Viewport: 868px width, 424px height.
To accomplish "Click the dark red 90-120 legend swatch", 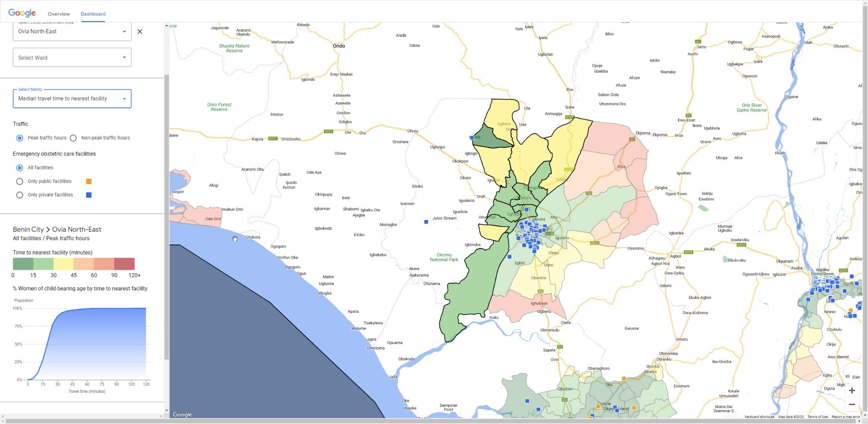I will tap(124, 264).
